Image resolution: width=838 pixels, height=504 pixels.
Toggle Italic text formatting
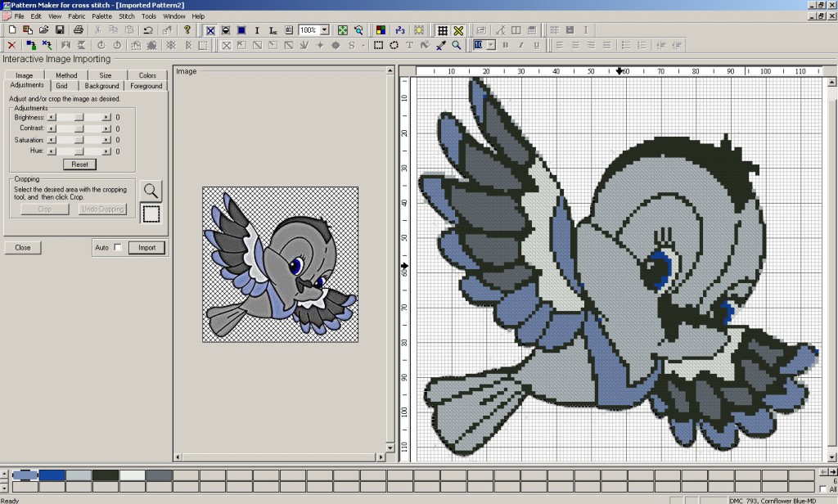520,46
